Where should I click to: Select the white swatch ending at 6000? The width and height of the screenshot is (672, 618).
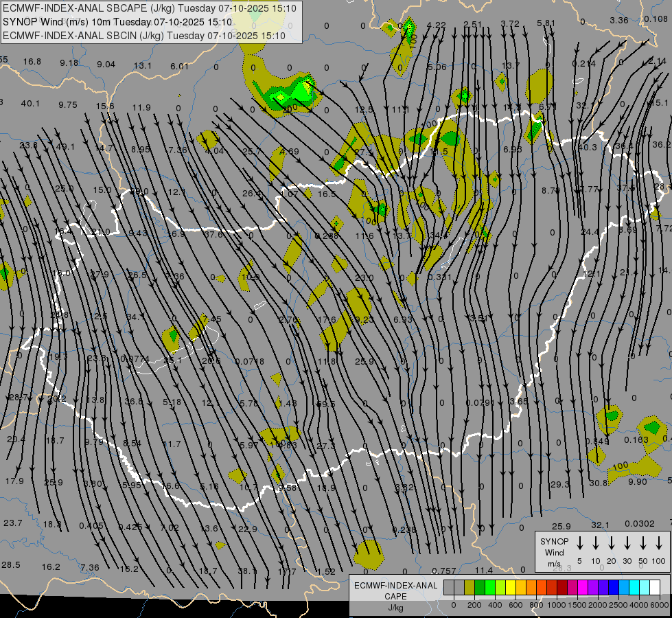tap(656, 587)
